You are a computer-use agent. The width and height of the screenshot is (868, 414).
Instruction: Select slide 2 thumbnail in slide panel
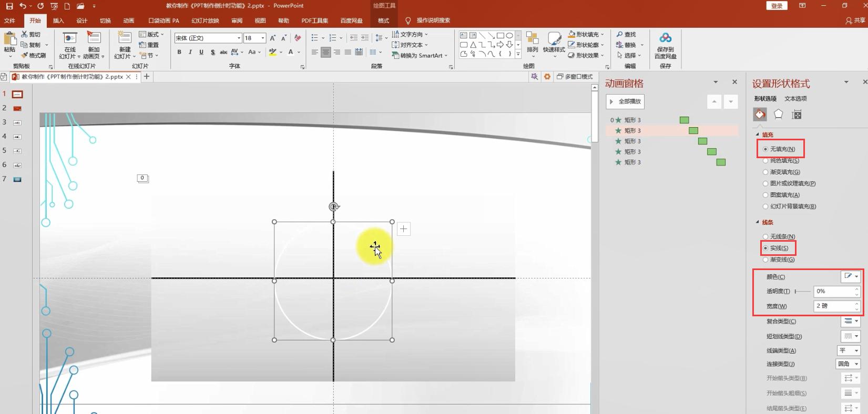[x=17, y=108]
